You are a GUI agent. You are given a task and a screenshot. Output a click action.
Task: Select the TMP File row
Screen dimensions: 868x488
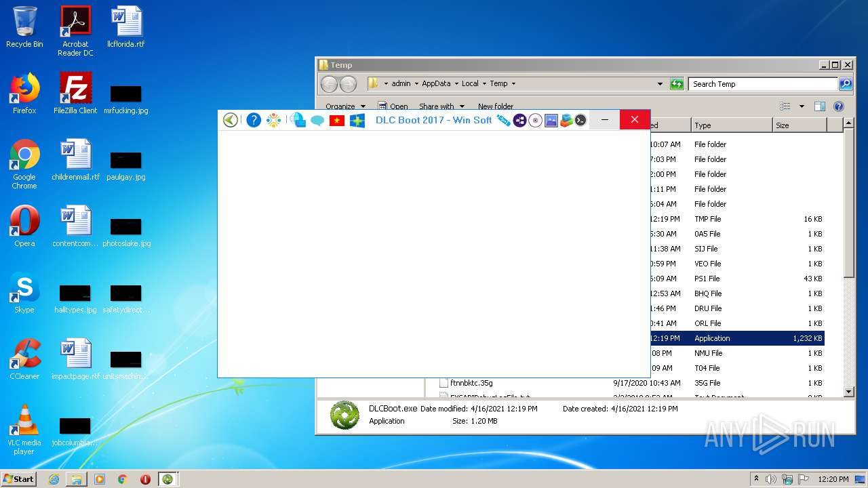(736, 219)
